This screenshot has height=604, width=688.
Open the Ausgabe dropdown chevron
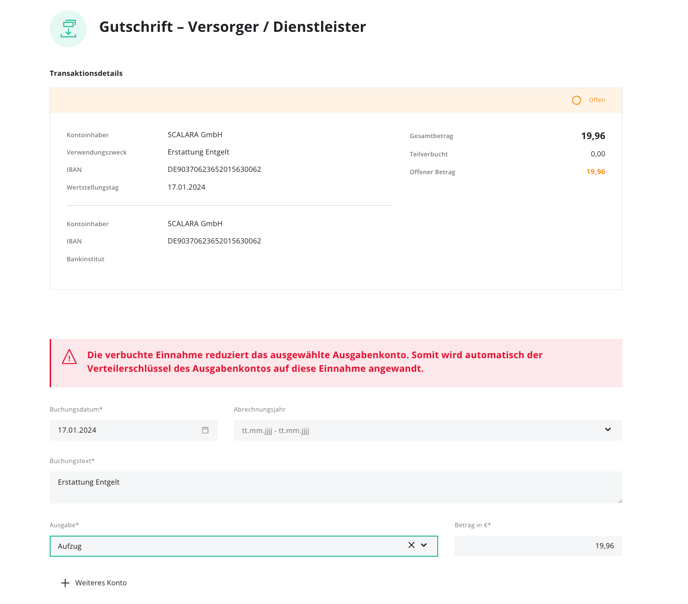(424, 545)
